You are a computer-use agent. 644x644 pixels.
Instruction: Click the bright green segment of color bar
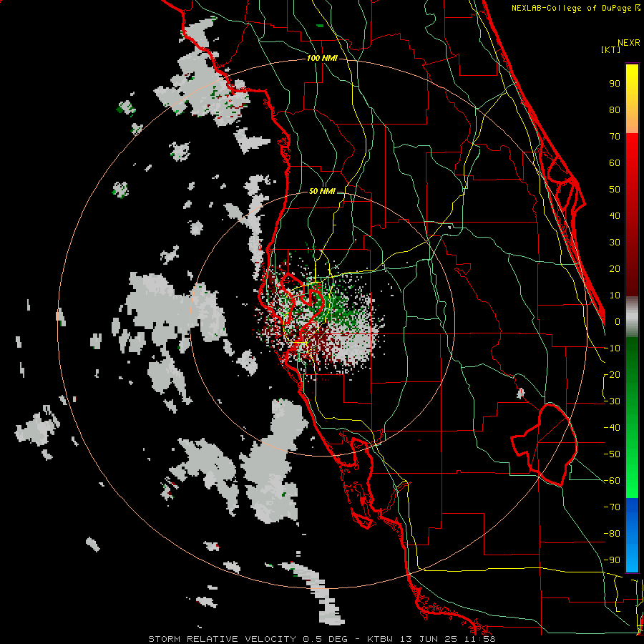[632, 489]
